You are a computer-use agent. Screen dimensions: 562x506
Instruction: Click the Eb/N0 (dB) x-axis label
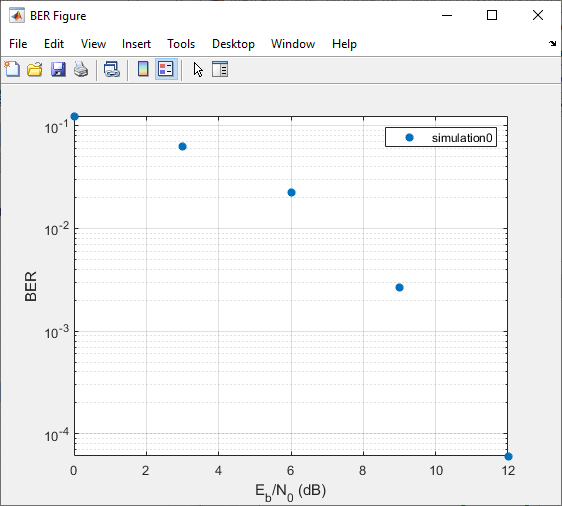point(290,492)
